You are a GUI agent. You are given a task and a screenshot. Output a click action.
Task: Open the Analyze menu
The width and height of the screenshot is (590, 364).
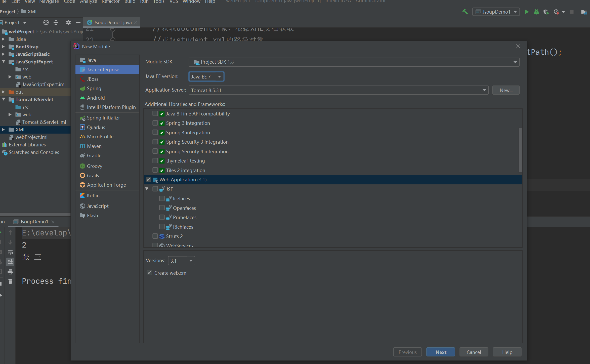tap(88, 2)
